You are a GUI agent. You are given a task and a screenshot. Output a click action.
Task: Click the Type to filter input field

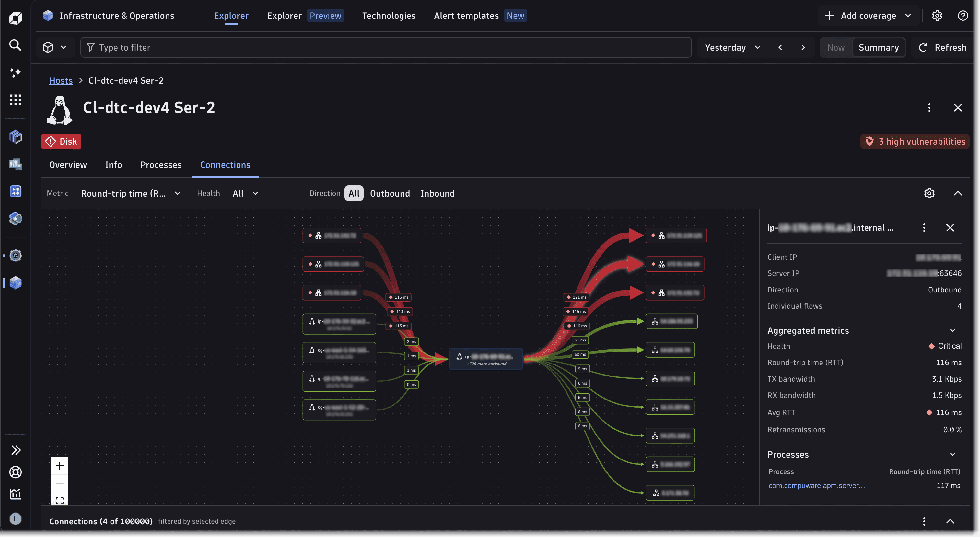pos(386,47)
